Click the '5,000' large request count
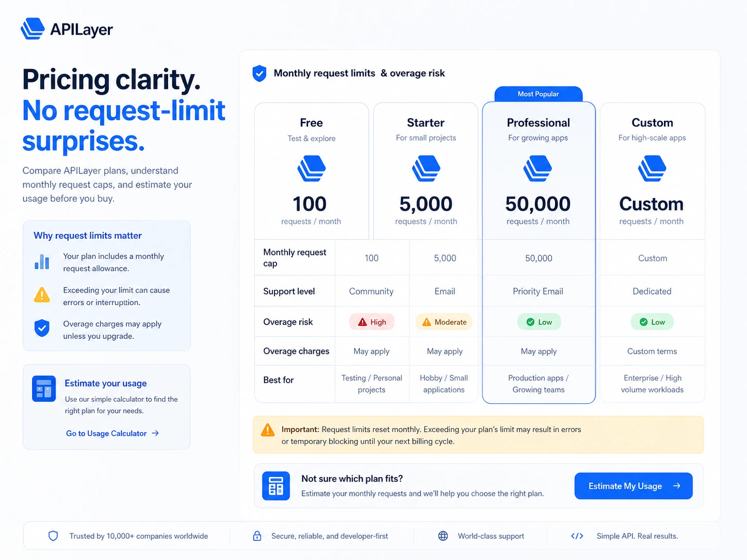The width and height of the screenshot is (747, 560). point(426,204)
